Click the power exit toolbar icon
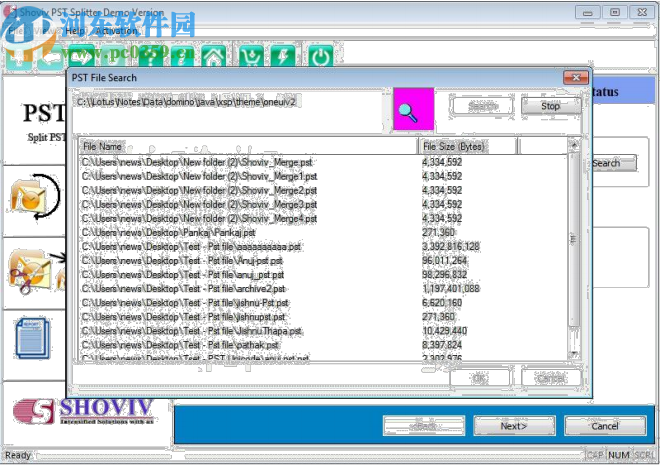This screenshot has width=661, height=475. pos(320,56)
